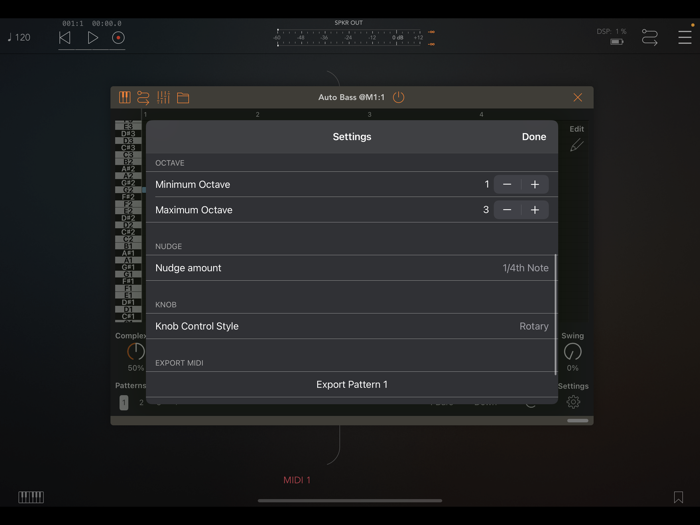
Task: Increase Maximum Octave with plus
Action: (x=535, y=210)
